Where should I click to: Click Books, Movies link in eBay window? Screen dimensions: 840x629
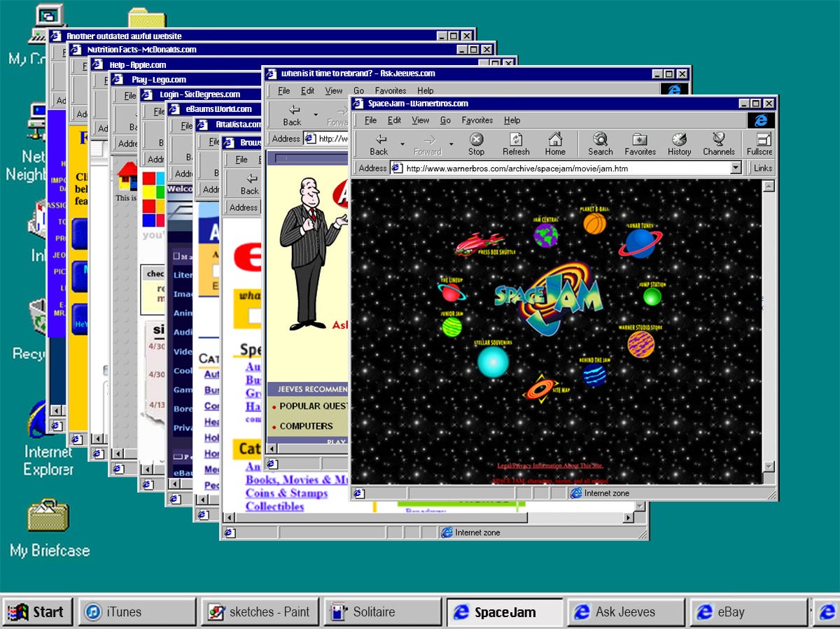pyautogui.click(x=297, y=480)
